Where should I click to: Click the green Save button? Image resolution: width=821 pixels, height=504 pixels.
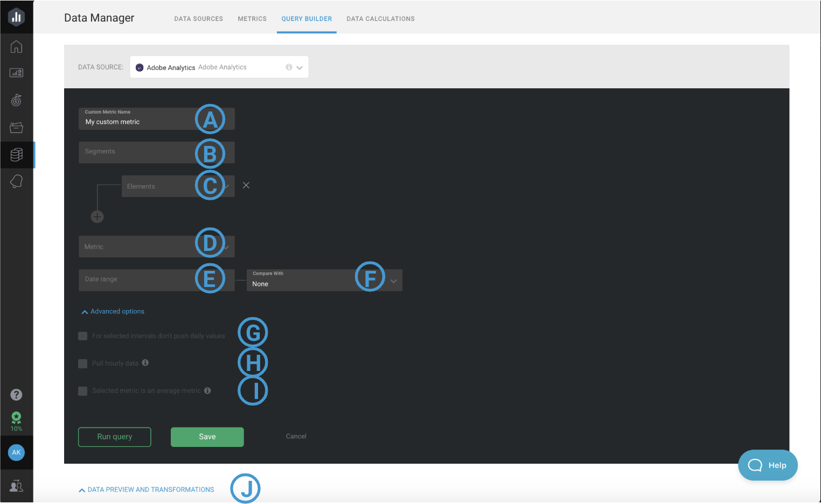pos(207,437)
